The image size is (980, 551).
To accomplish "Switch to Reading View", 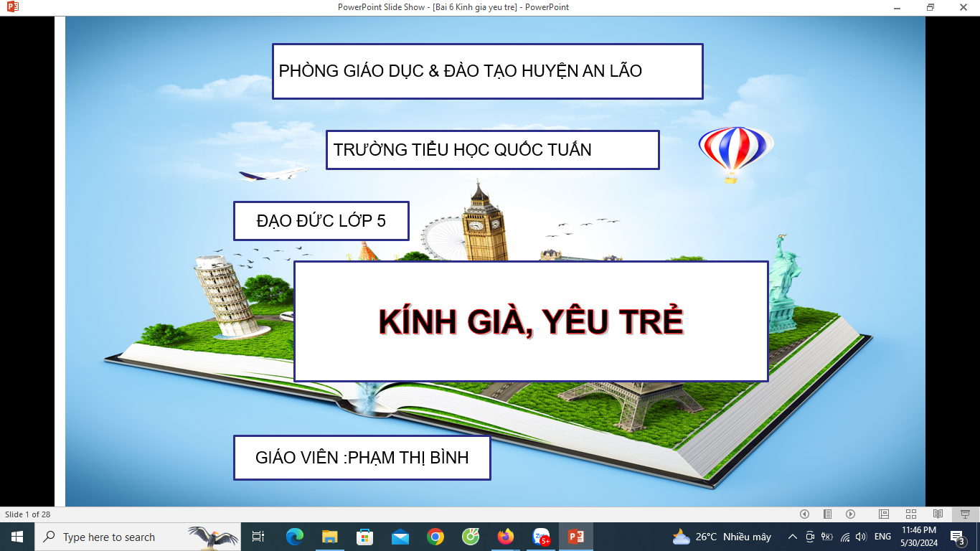I will [938, 514].
